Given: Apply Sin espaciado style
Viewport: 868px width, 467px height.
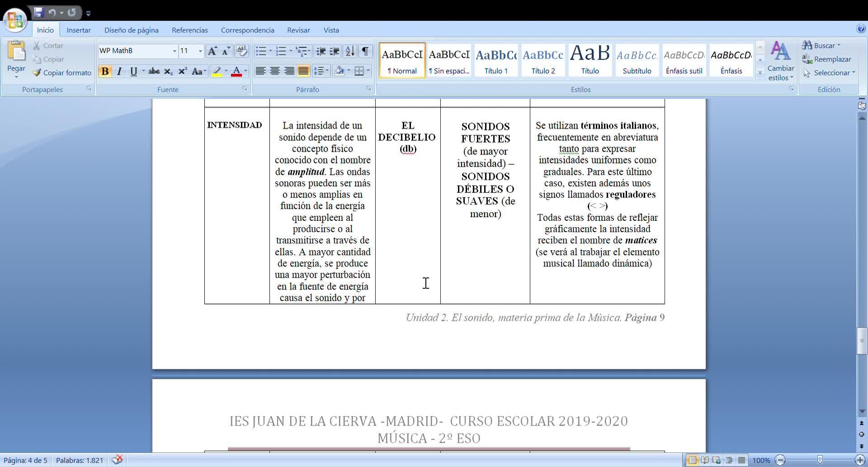Looking at the screenshot, I should click(x=449, y=61).
